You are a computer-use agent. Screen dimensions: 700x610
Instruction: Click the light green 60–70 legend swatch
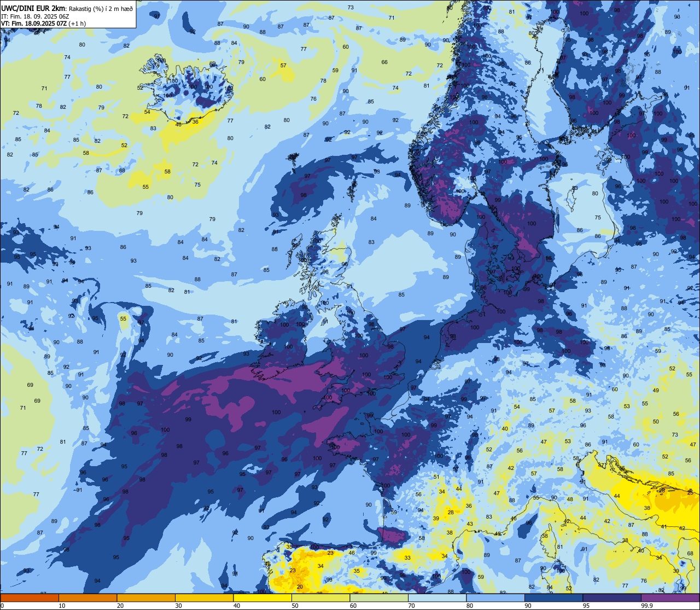[379, 597]
